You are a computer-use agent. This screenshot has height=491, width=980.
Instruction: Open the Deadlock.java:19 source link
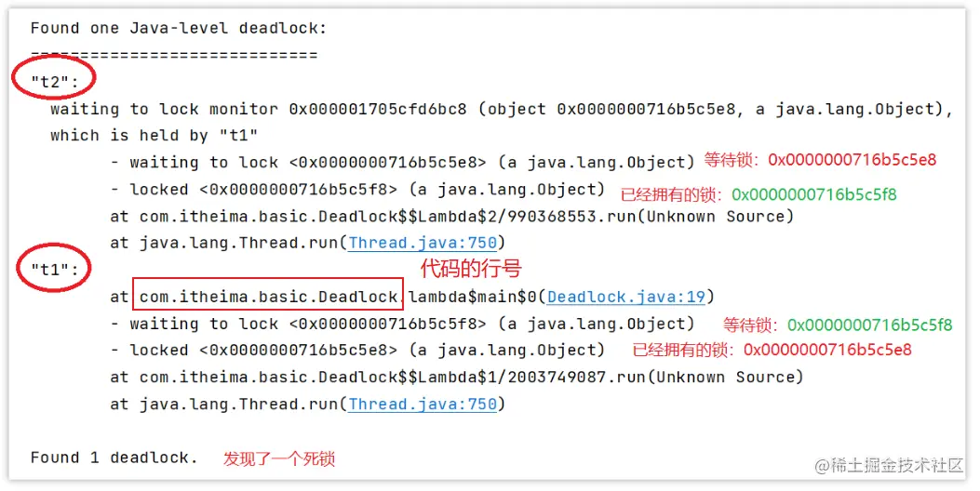coord(629,298)
